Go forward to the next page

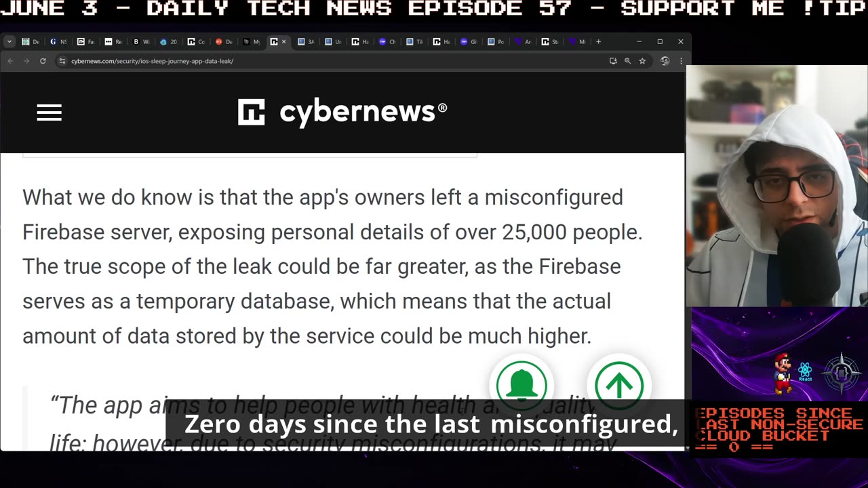click(x=26, y=61)
